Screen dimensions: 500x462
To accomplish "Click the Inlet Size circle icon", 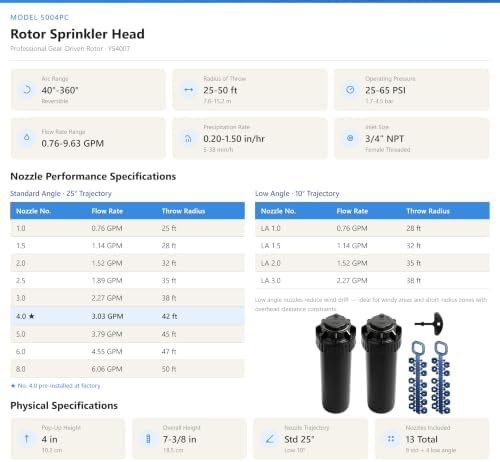I will pos(350,138).
